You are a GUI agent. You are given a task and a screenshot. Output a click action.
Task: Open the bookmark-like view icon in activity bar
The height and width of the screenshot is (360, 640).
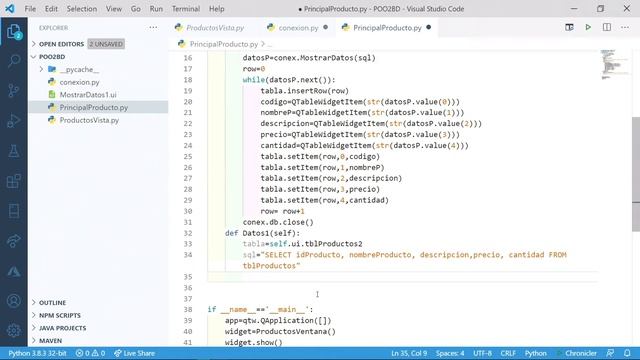point(13,211)
